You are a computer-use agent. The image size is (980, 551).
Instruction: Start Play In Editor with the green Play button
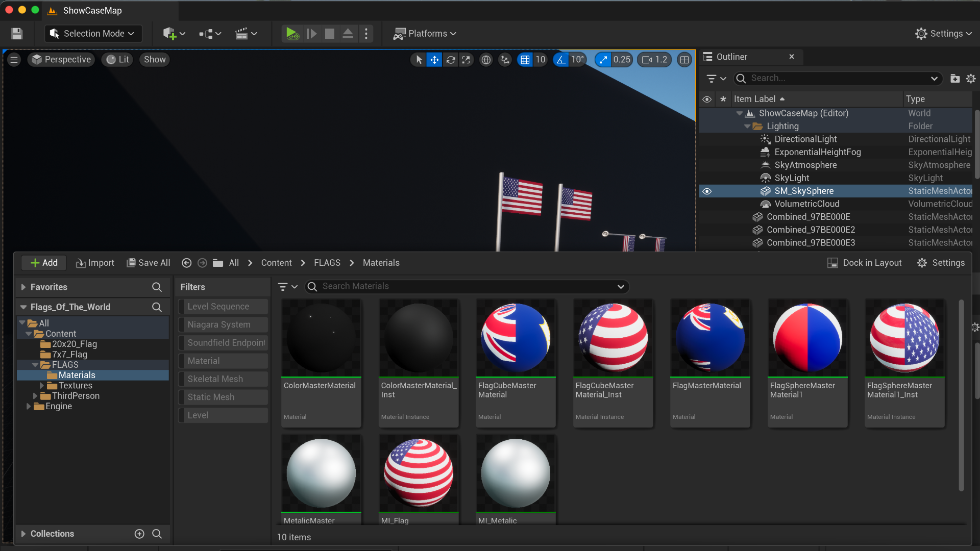(x=292, y=33)
